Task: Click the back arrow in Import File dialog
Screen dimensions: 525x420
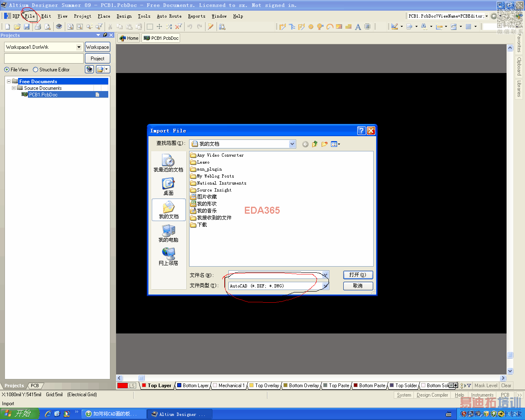Action: pos(305,144)
